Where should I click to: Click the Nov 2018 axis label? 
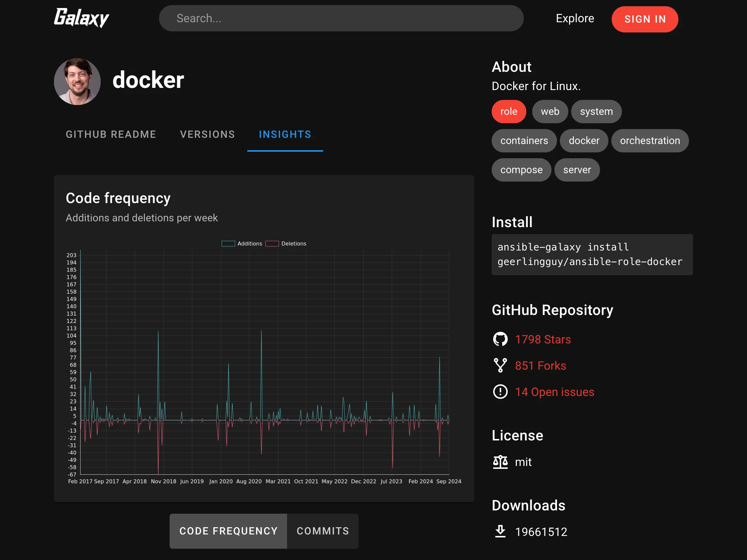tap(163, 481)
